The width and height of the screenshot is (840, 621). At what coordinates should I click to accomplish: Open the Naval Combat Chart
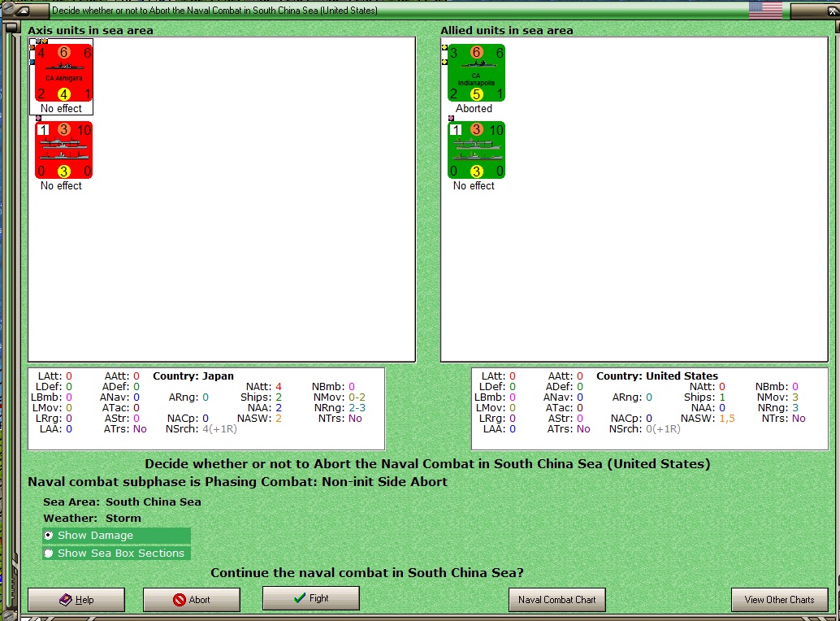pyautogui.click(x=557, y=600)
